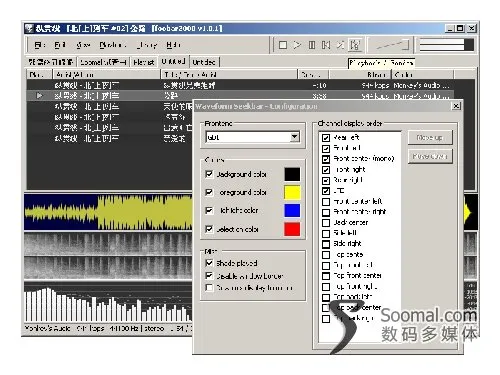500x375 pixels.
Task: Click the grayscale spectrogram panel
Action: pos(108,256)
